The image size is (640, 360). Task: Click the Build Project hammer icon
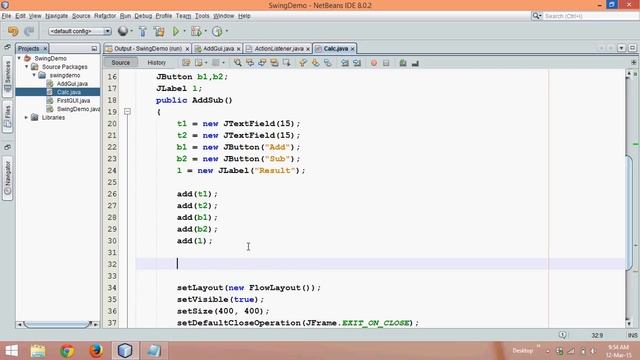(x=142, y=31)
